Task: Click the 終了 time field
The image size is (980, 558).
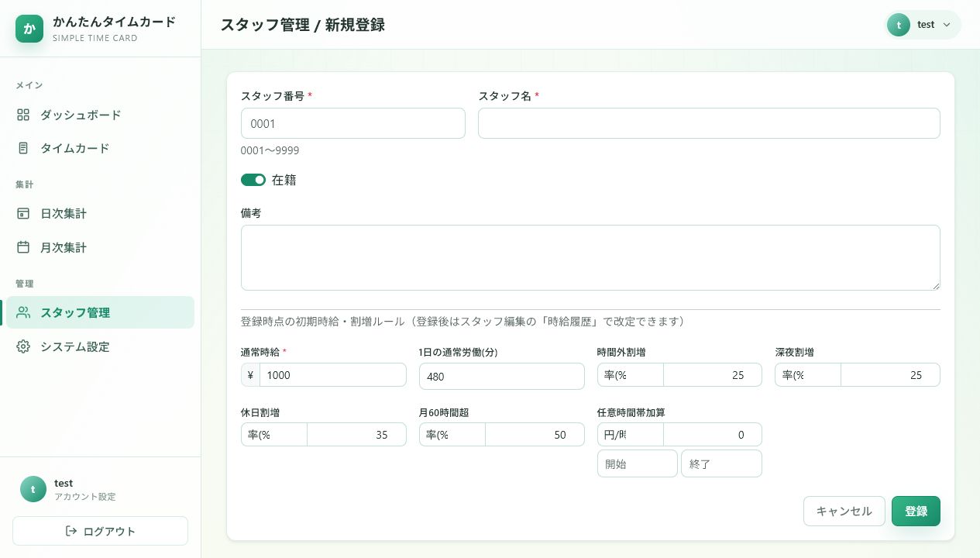Action: [721, 463]
